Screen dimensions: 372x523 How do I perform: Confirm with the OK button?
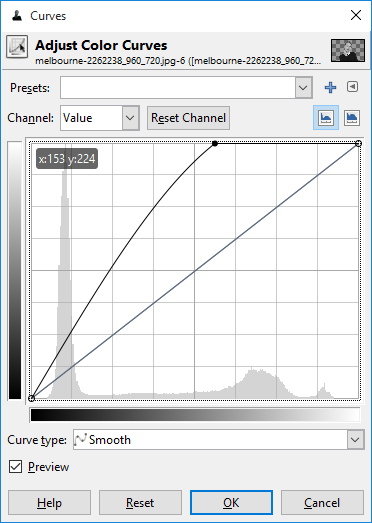(x=231, y=502)
